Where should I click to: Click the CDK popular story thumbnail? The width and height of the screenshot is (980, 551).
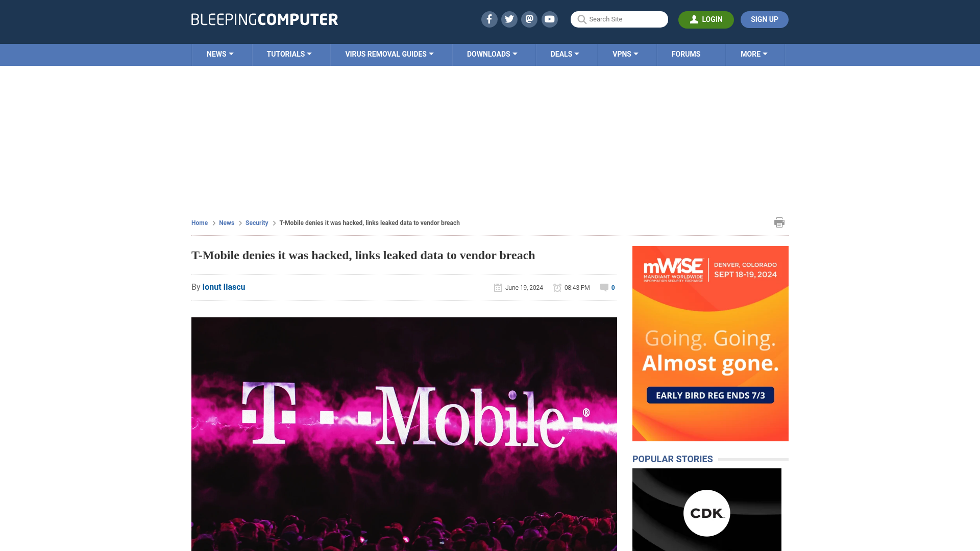[707, 509]
